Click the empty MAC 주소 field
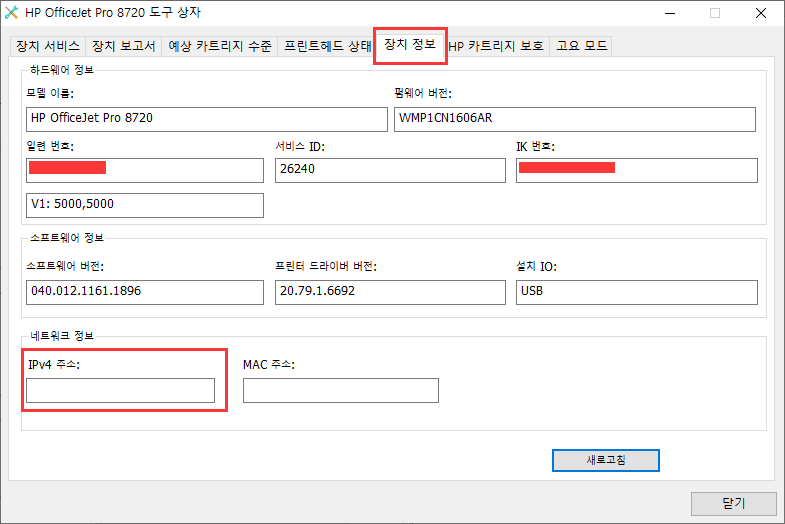785x524 pixels. tap(341, 390)
